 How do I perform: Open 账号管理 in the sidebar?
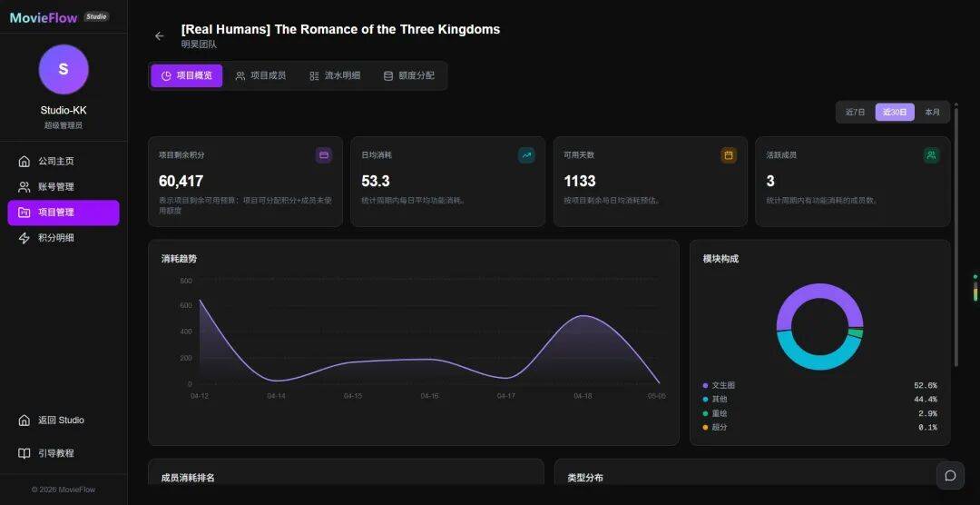point(64,186)
